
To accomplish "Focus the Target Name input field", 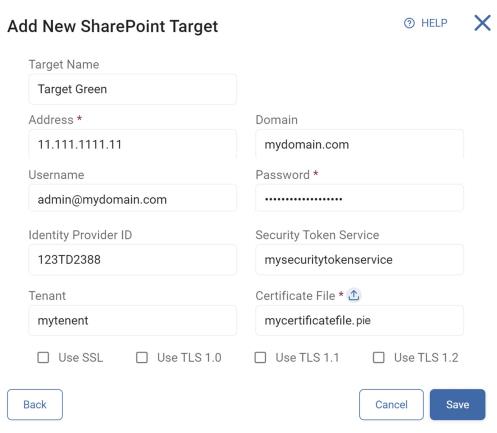I will click(x=132, y=89).
